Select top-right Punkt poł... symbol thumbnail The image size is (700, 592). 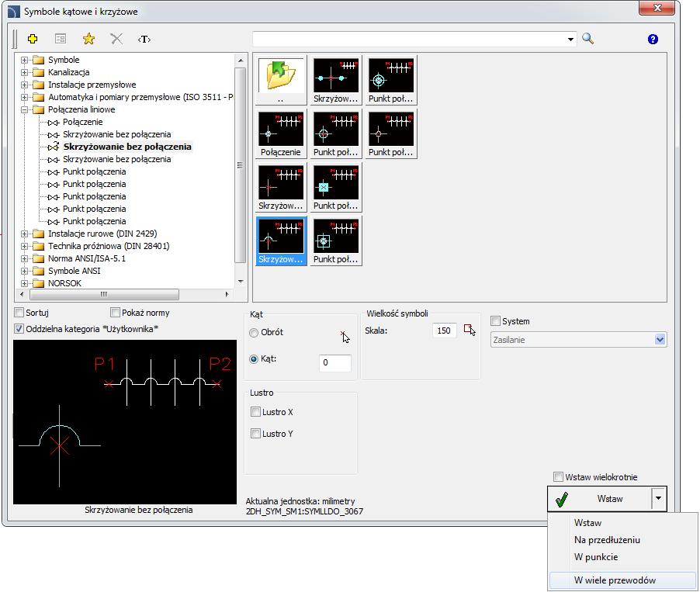[x=391, y=81]
